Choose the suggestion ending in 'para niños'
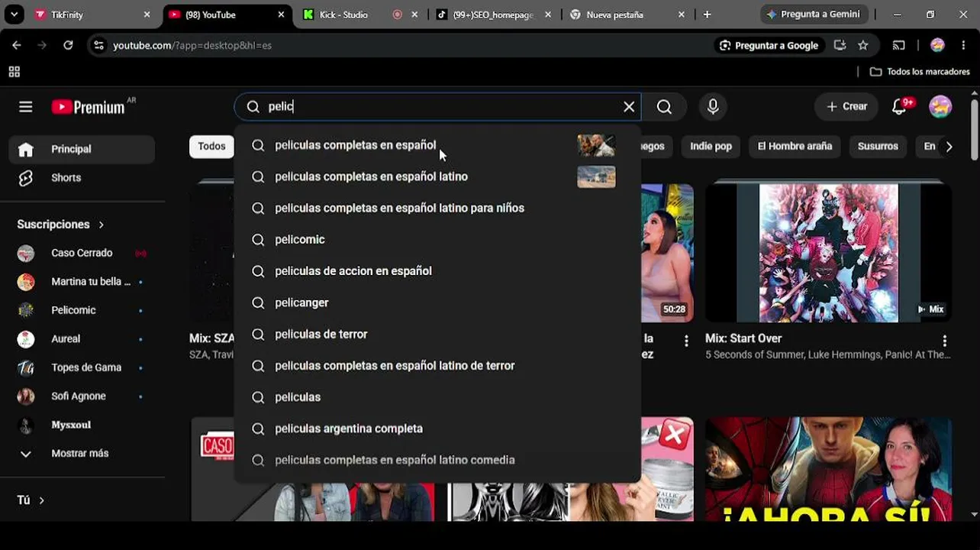The image size is (980, 550). [437, 208]
